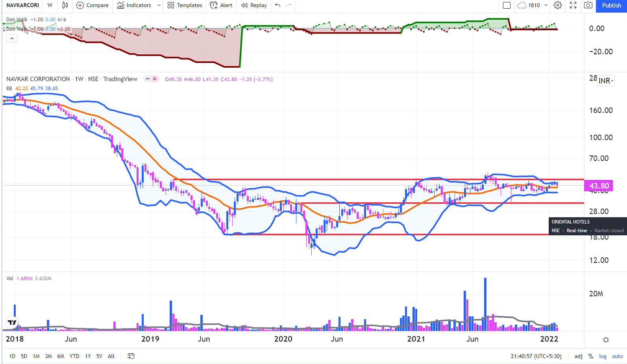Select the first Don Walk indicator legend
Screen dimensions: 627x364
click(x=17, y=19)
